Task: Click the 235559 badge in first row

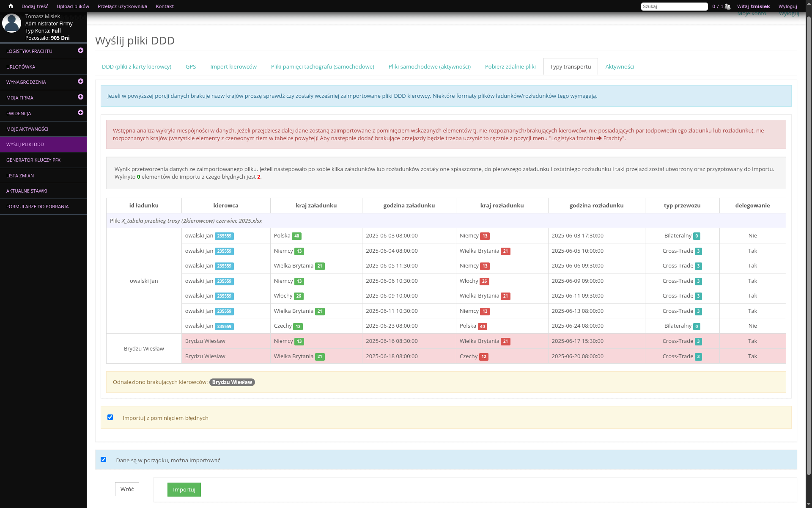Action: (x=224, y=236)
